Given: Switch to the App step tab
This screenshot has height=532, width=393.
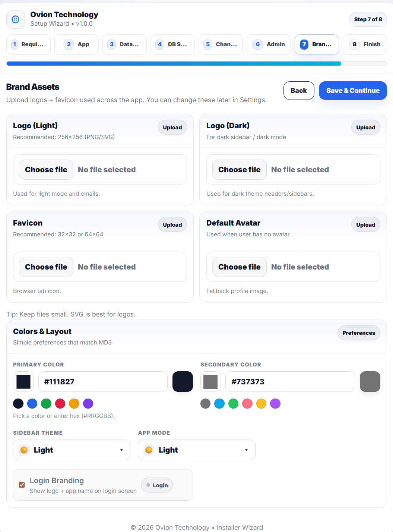Looking at the screenshot, I should coord(76,44).
